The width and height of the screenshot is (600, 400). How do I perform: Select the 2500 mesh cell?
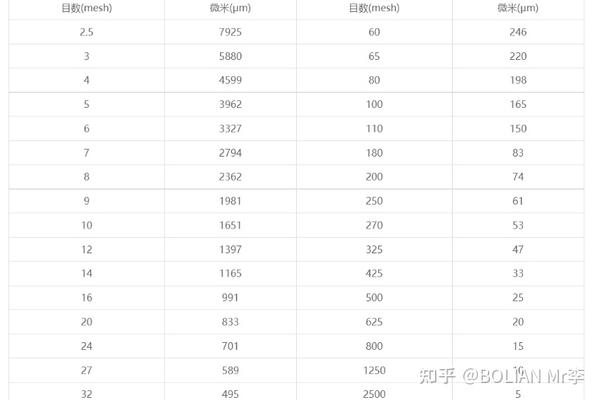click(x=374, y=393)
